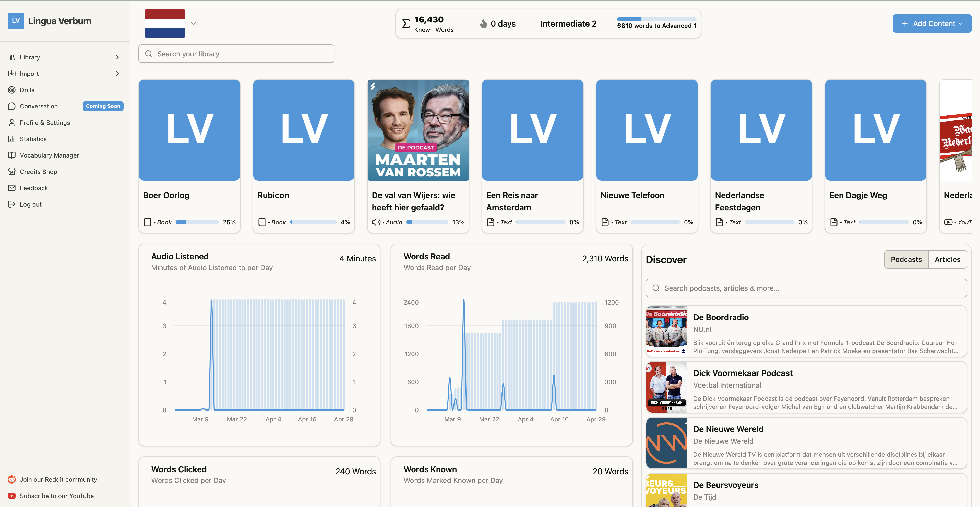Click the text document icon on Nieuwe Telefoon

point(605,222)
